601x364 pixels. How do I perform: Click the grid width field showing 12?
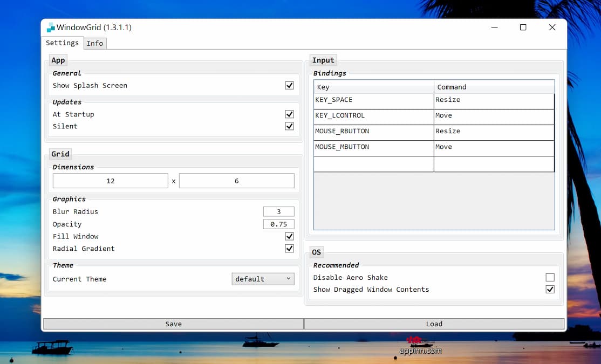pyautogui.click(x=110, y=181)
